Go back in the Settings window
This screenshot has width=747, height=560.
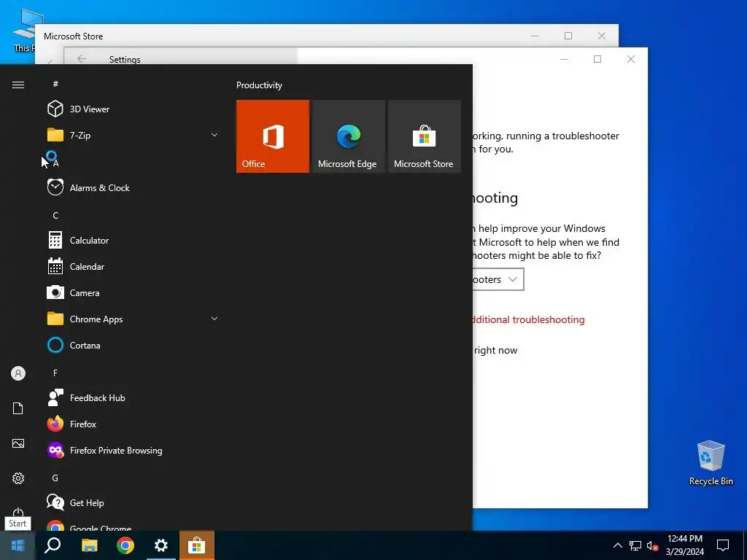82,58
